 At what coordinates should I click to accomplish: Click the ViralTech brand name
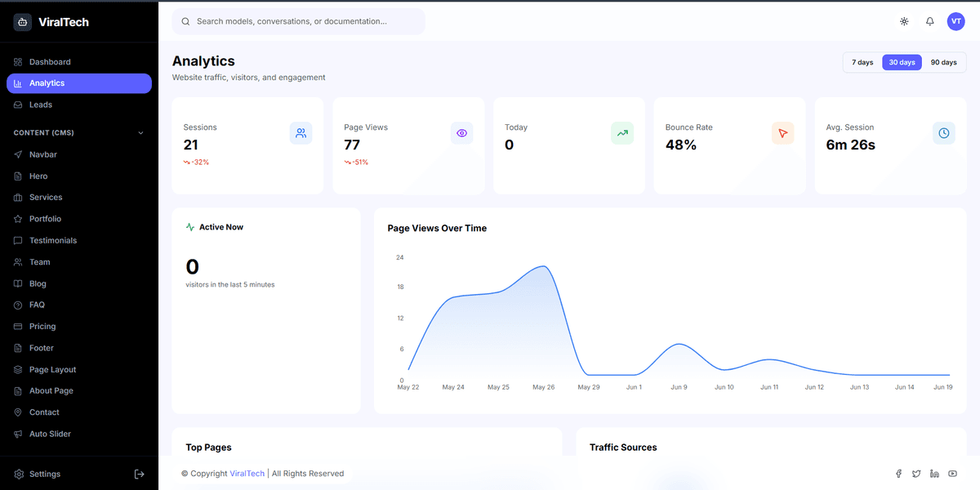click(x=64, y=22)
